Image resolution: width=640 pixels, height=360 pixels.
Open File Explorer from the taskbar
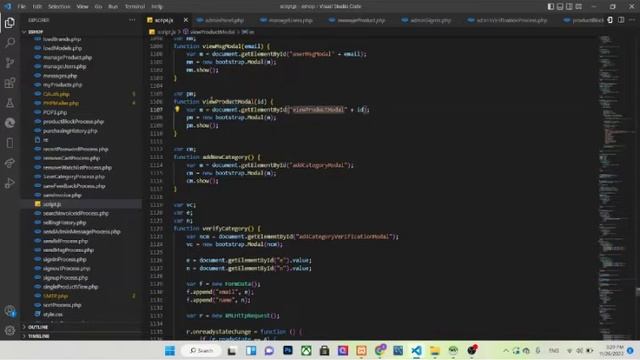click(x=435, y=350)
